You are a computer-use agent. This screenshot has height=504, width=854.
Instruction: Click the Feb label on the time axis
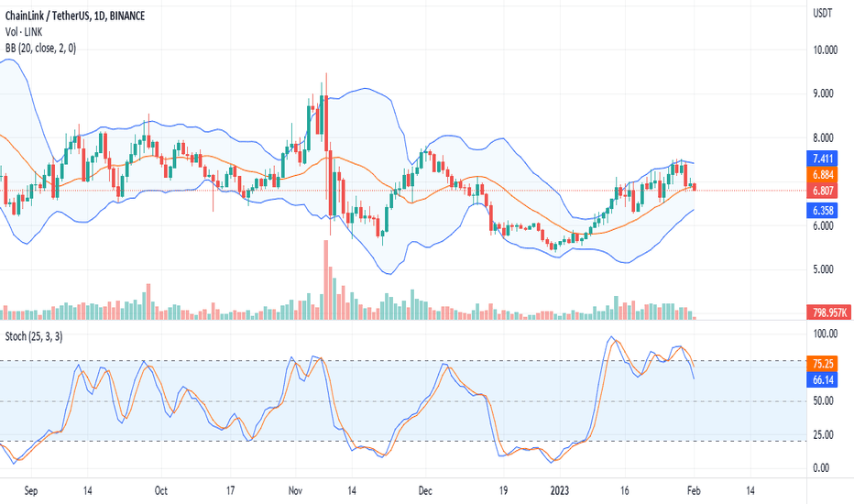(694, 490)
